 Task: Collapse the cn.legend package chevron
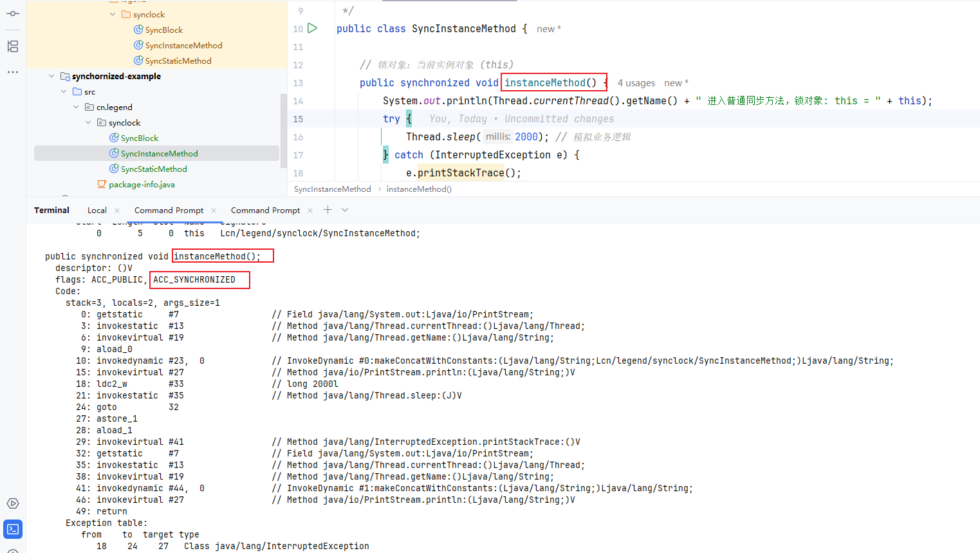click(76, 107)
